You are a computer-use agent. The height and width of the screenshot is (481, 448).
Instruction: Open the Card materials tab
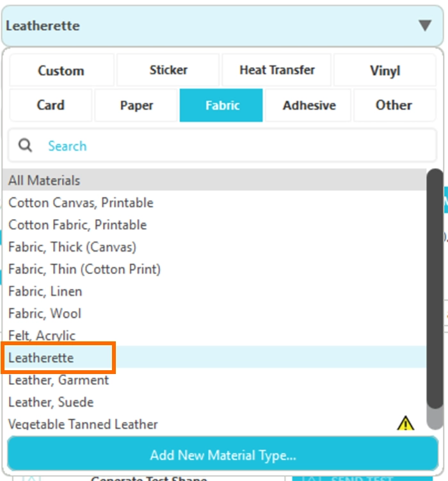pos(51,105)
